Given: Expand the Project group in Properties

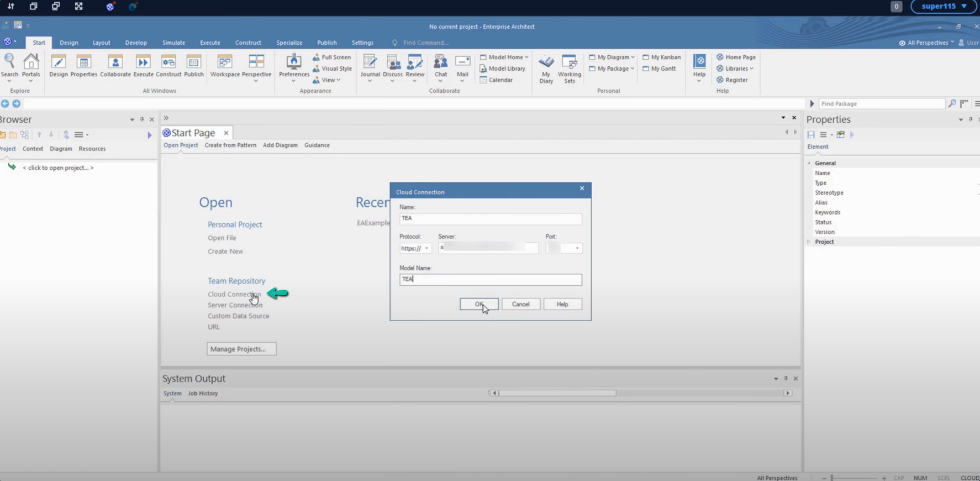Looking at the screenshot, I should 809,242.
